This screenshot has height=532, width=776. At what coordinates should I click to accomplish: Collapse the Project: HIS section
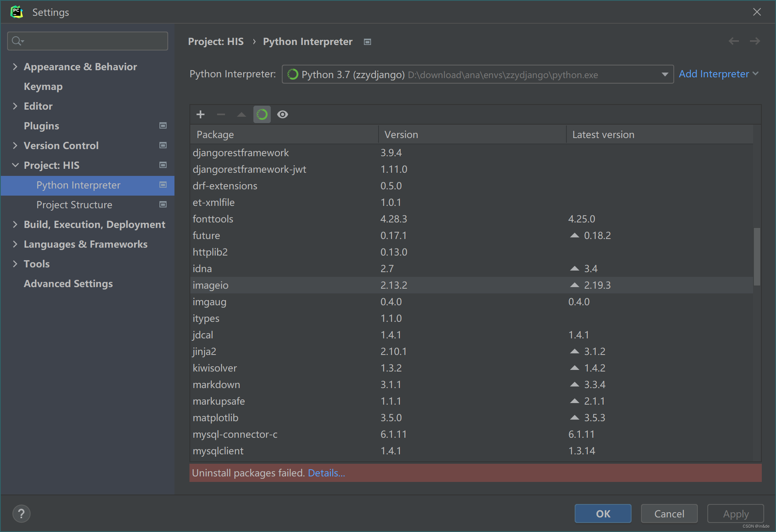point(15,165)
